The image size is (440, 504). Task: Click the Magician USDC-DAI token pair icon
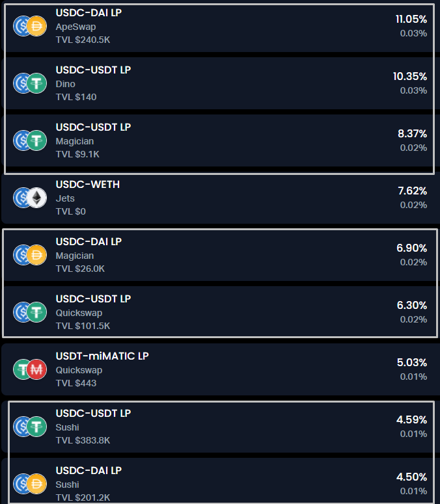(30, 255)
